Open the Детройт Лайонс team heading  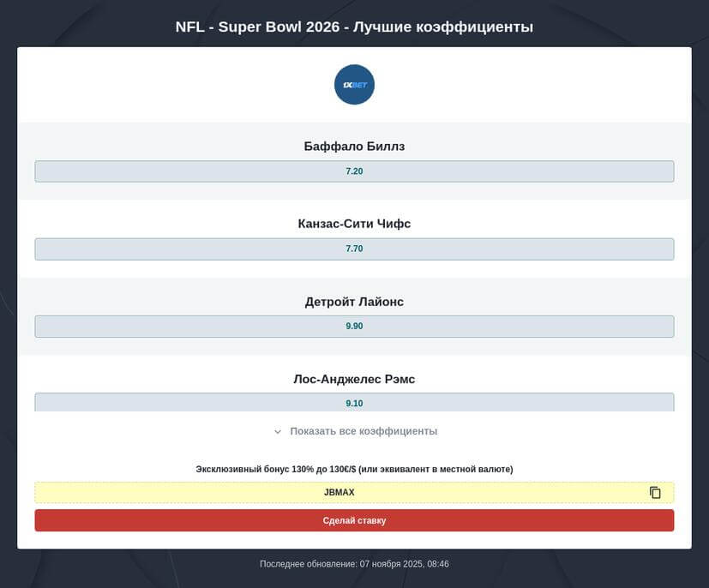354,302
